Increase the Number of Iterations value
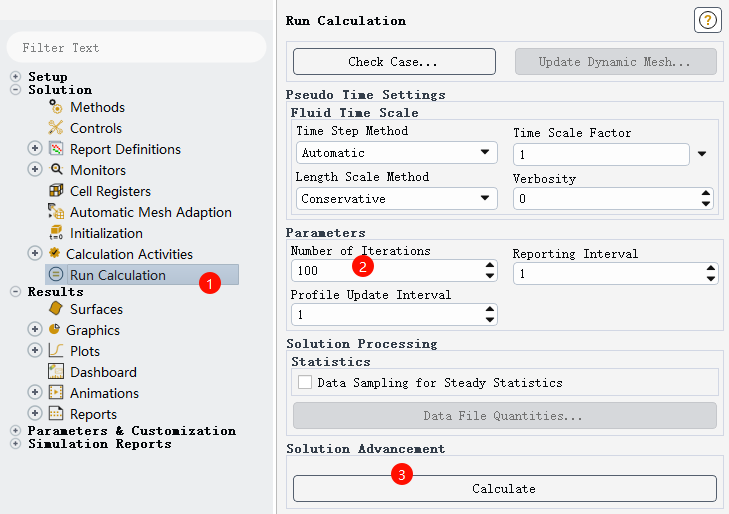 tap(489, 266)
